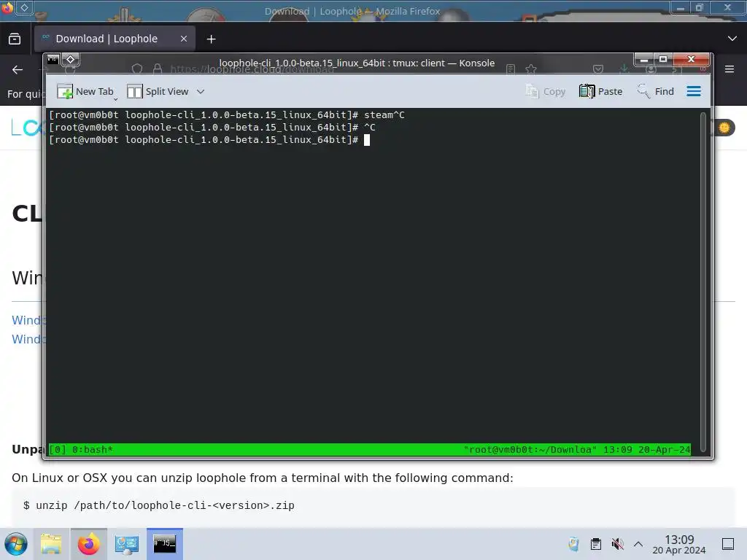
Task: Open the Konsole window menu icon
Action: coord(53,60)
